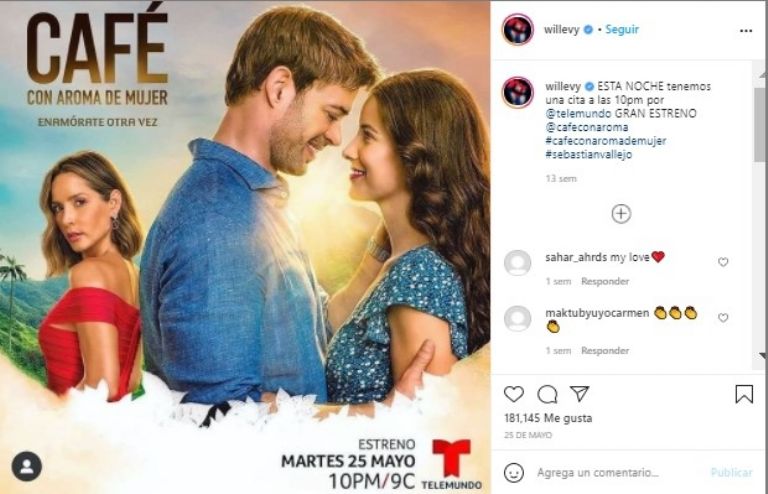This screenshot has width=768, height=494.
Task: Click the comments scrollbar thumb
Action: click(x=760, y=125)
